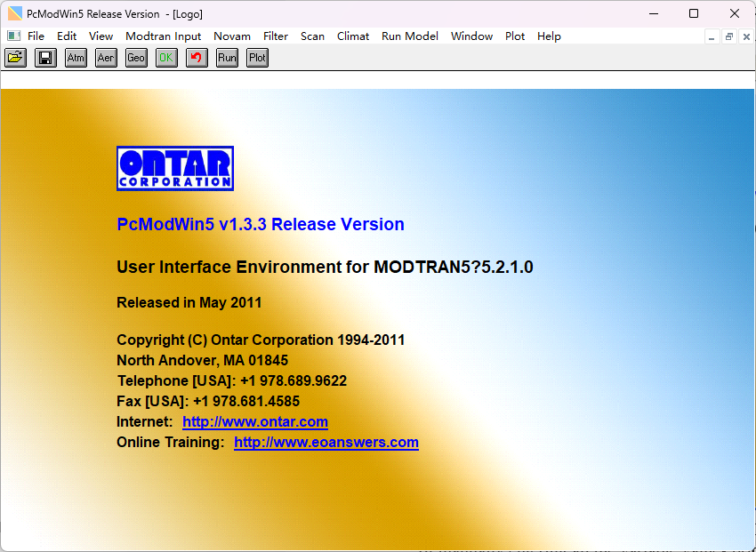Image resolution: width=756 pixels, height=552 pixels.
Task: Open the Plot menu
Action: point(515,36)
